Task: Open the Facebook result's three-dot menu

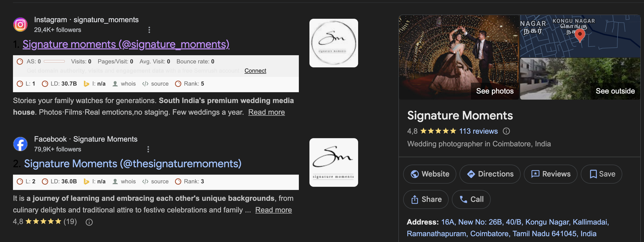Action: [x=148, y=149]
